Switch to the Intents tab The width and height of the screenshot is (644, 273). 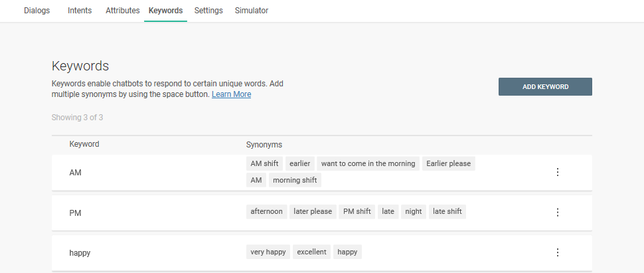(x=80, y=11)
